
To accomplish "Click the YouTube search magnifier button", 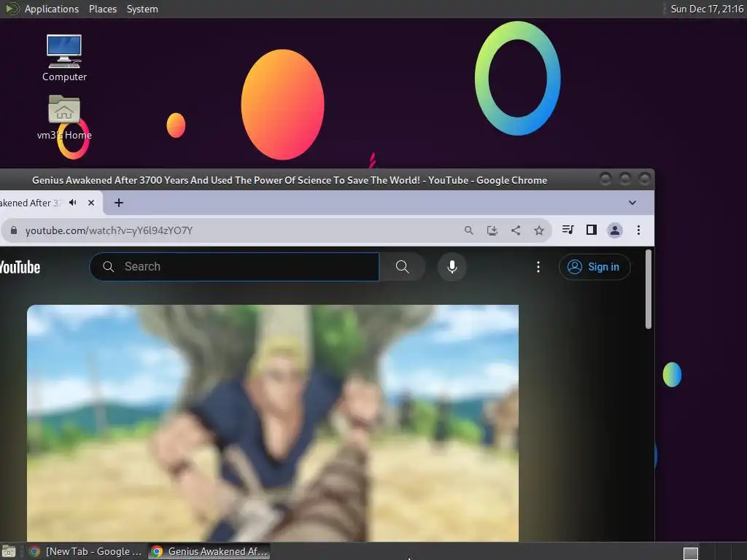I will (403, 267).
